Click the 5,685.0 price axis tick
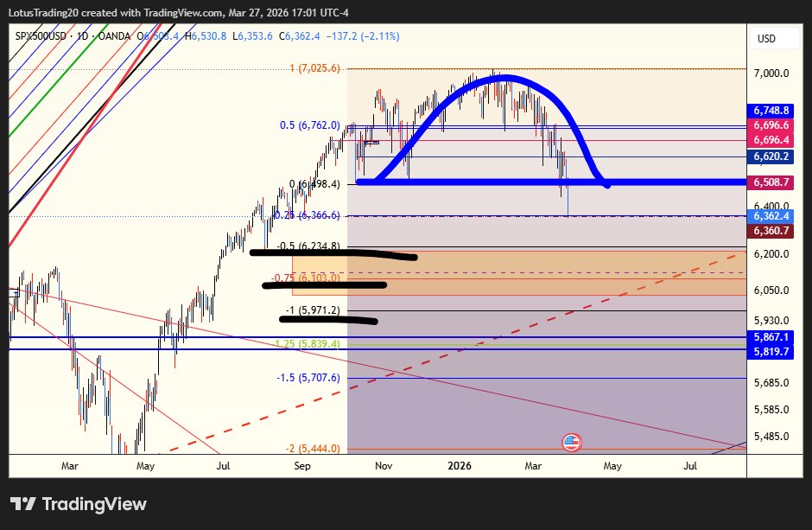Image resolution: width=812 pixels, height=530 pixels. point(771,383)
